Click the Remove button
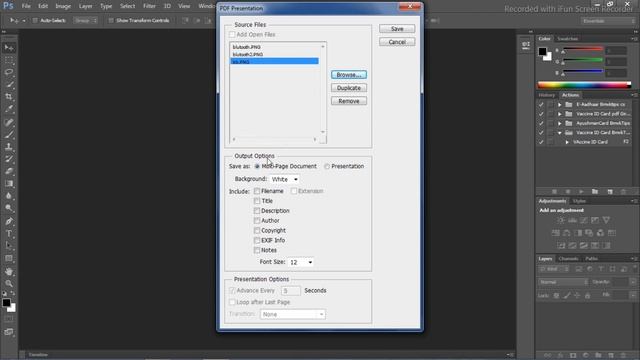The image size is (640, 360). pyautogui.click(x=349, y=101)
